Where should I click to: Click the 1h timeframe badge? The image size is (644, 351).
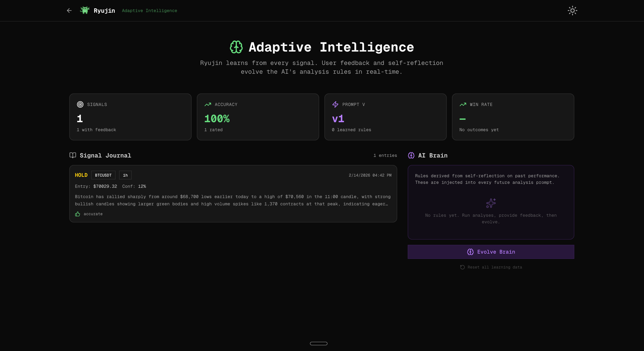125,175
